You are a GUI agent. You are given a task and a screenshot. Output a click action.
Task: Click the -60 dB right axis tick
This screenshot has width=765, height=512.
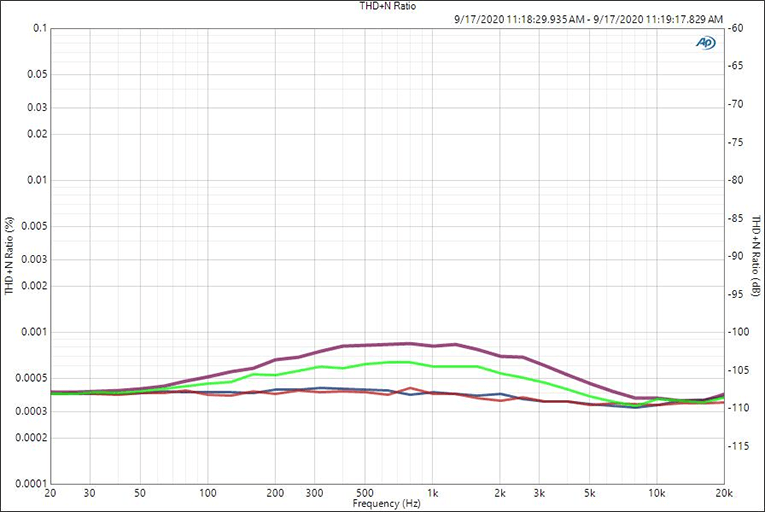735,28
